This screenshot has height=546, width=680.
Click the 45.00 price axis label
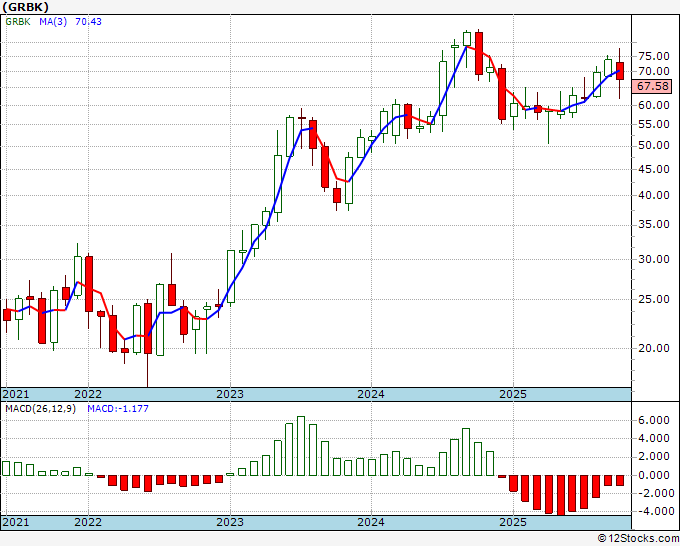tap(654, 169)
